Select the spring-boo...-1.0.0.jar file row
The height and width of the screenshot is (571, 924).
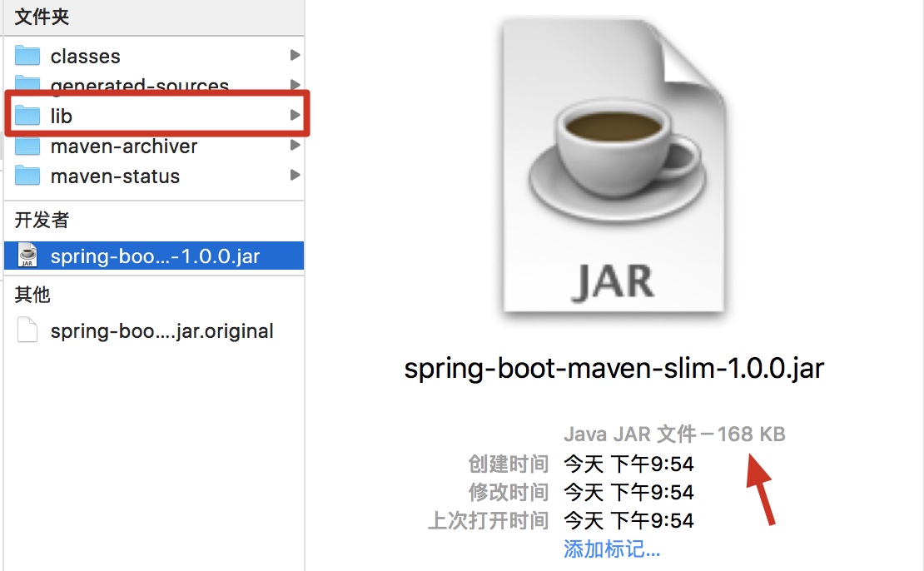(154, 256)
